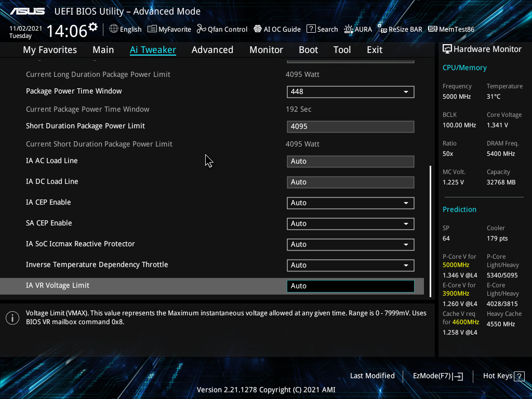Click the 179 pts cooler score

click(x=497, y=238)
